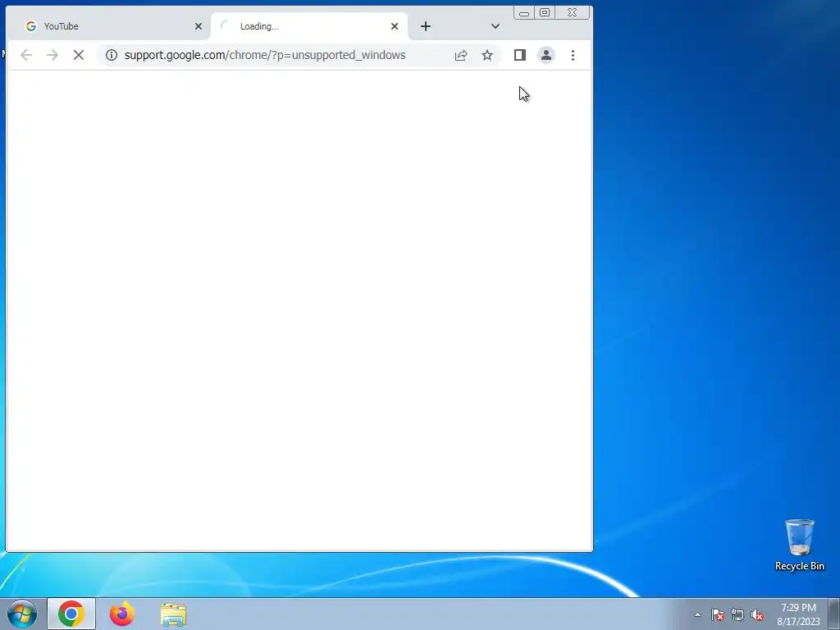Open a new tab with plus button

(426, 26)
